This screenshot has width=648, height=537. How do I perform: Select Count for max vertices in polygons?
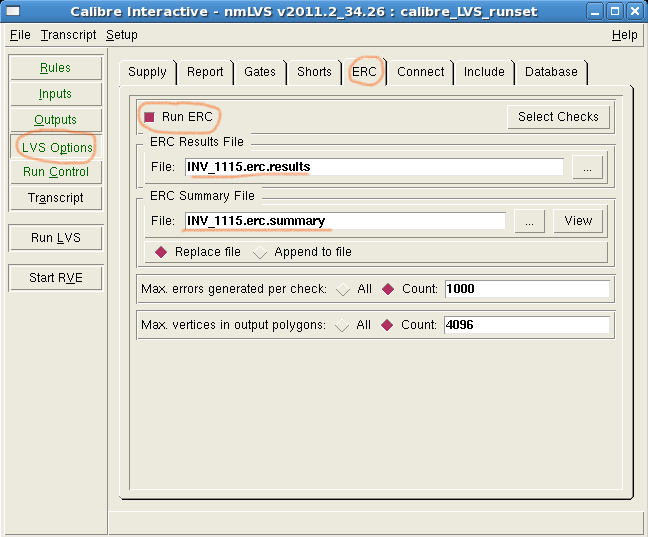click(x=387, y=325)
